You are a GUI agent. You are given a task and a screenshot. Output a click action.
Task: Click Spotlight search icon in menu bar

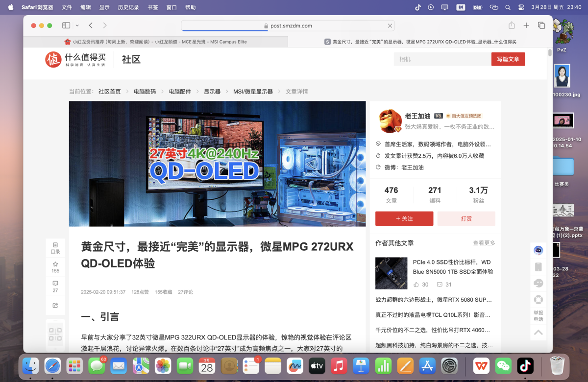(508, 7)
